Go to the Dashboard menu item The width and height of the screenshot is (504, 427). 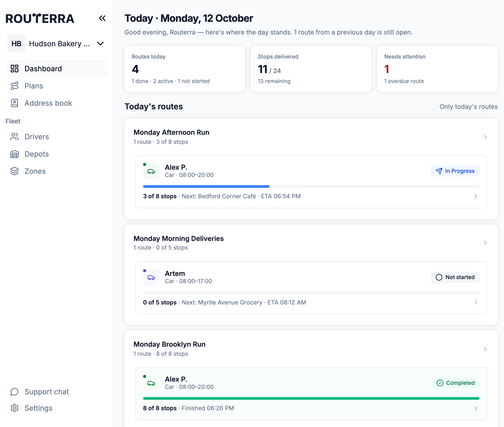57,69
